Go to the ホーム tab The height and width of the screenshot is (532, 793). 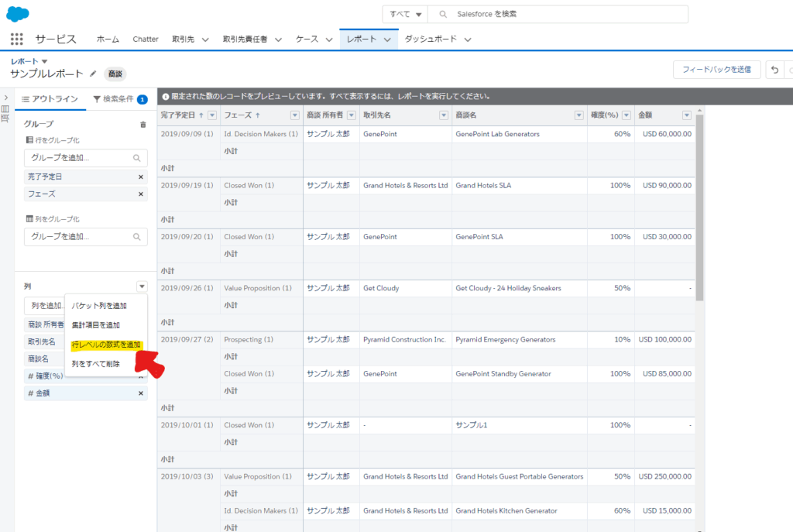pyautogui.click(x=108, y=39)
